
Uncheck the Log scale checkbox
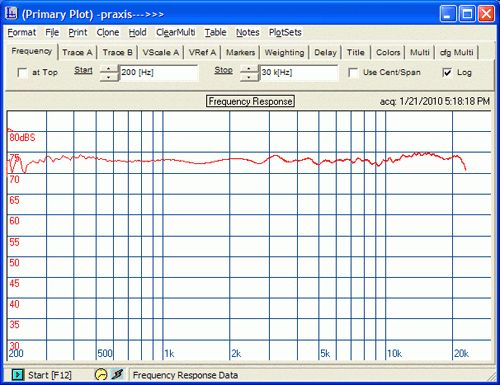coord(447,72)
